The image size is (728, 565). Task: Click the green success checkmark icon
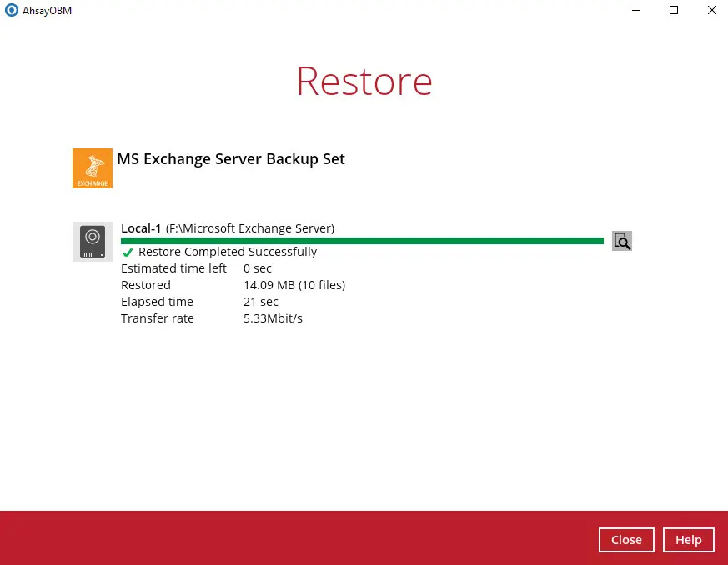tap(128, 252)
